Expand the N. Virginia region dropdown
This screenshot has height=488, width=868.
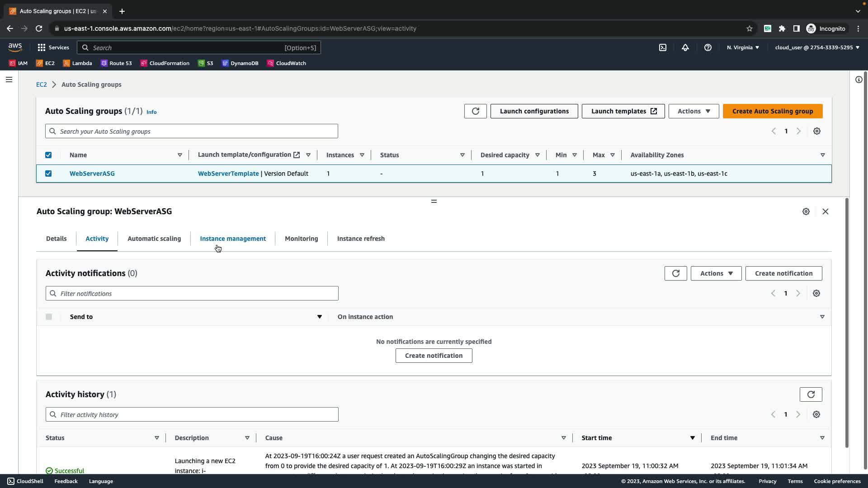pyautogui.click(x=743, y=47)
